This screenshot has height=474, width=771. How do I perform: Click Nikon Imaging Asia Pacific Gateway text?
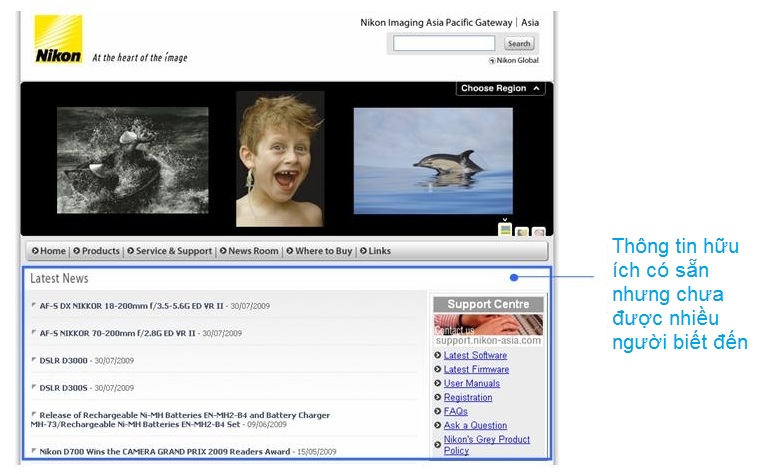click(x=436, y=23)
